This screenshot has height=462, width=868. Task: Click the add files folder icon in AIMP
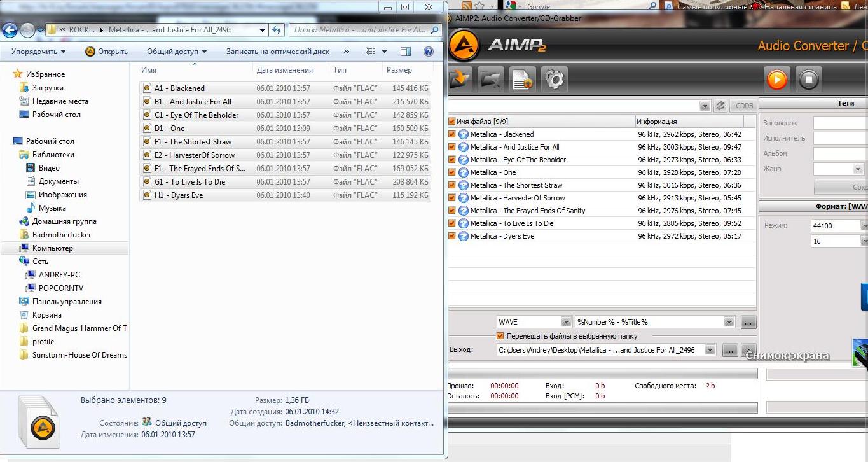point(459,80)
